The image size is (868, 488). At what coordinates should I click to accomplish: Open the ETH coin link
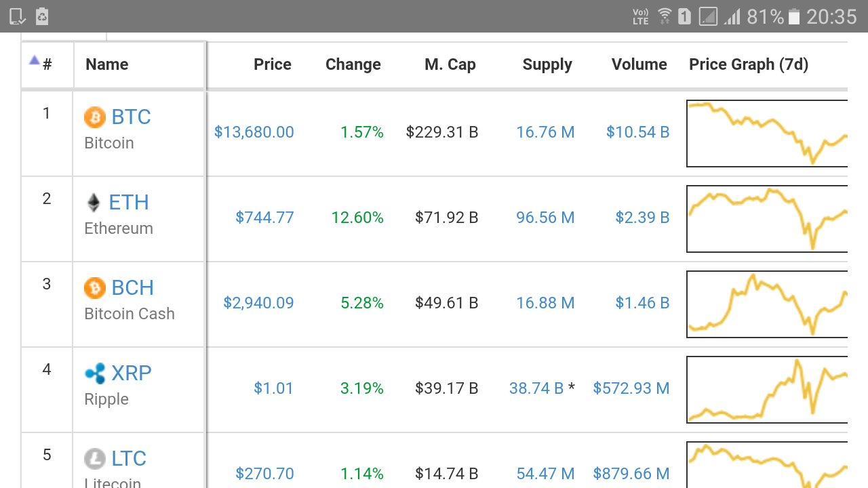point(129,203)
